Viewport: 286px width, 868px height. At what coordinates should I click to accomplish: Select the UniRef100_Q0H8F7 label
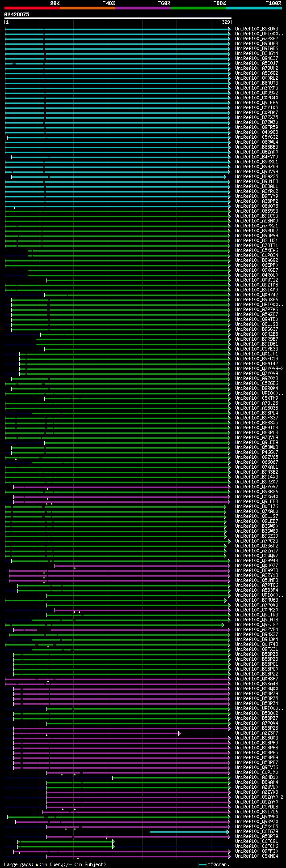pyautogui.click(x=257, y=679)
